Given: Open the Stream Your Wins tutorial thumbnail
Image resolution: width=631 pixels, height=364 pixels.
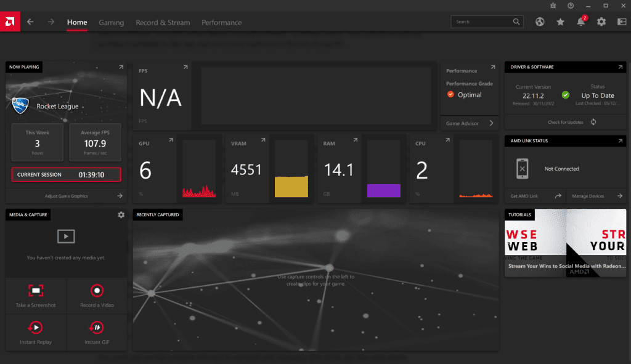Looking at the screenshot, I should click(x=566, y=243).
